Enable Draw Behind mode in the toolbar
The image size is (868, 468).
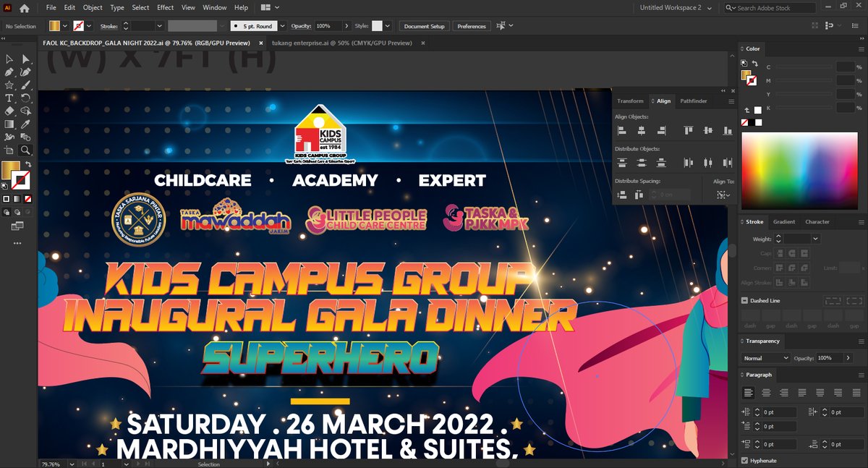[17, 213]
